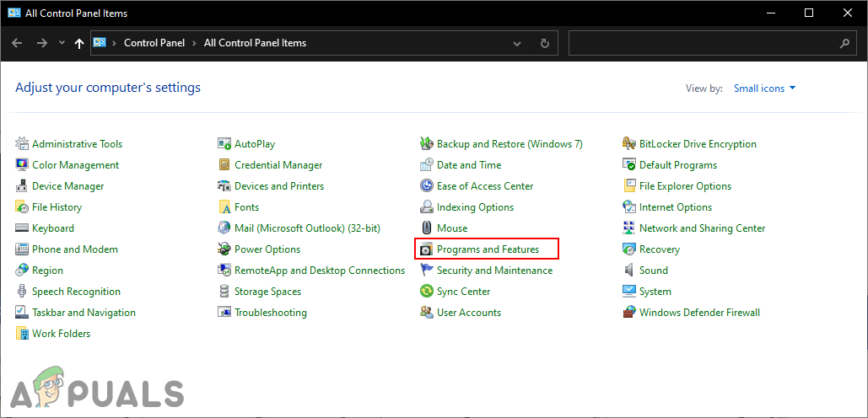Go up one level with Up arrow

79,43
